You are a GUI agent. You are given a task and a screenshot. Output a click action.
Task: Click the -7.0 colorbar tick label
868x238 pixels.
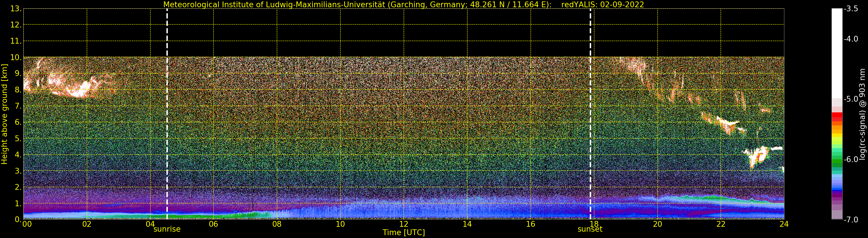pyautogui.click(x=851, y=220)
